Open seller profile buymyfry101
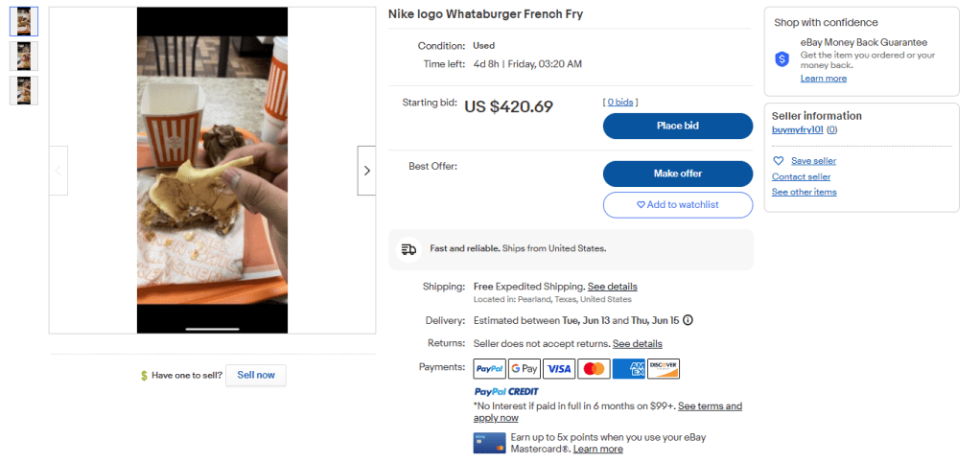The width and height of the screenshot is (980, 463). (798, 129)
